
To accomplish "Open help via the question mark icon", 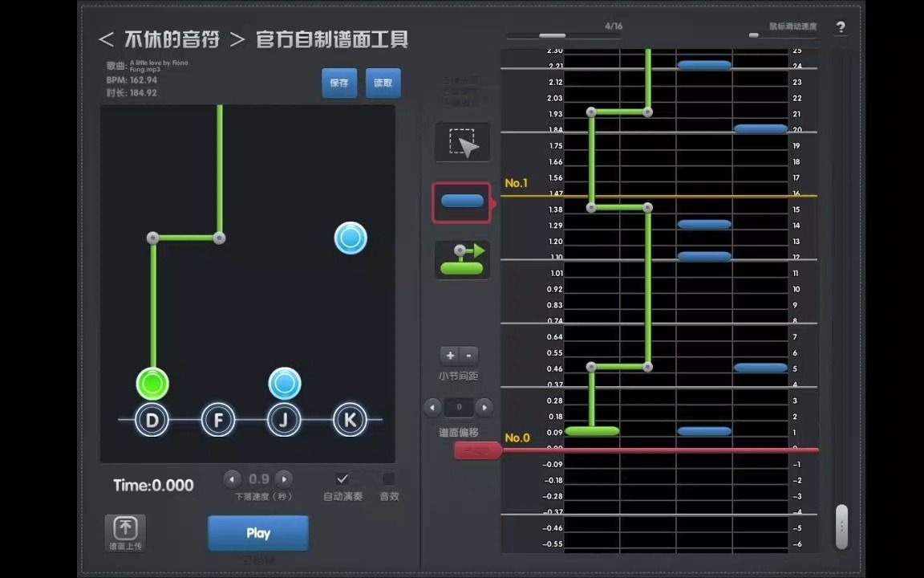I will [x=841, y=27].
